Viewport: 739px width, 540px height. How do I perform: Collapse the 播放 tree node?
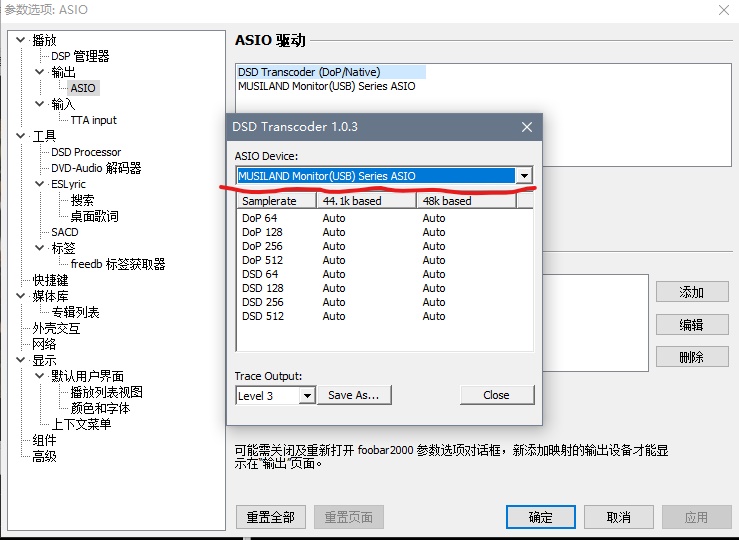pyautogui.click(x=21, y=40)
